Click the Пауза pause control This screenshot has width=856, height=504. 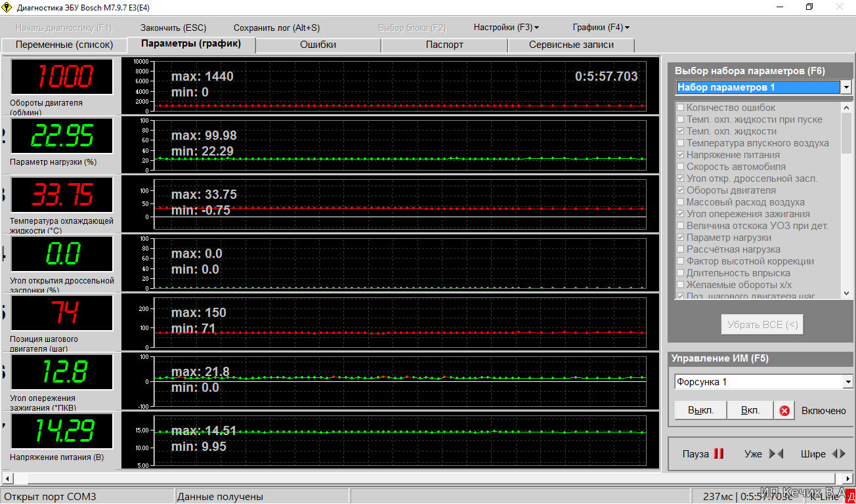point(703,453)
